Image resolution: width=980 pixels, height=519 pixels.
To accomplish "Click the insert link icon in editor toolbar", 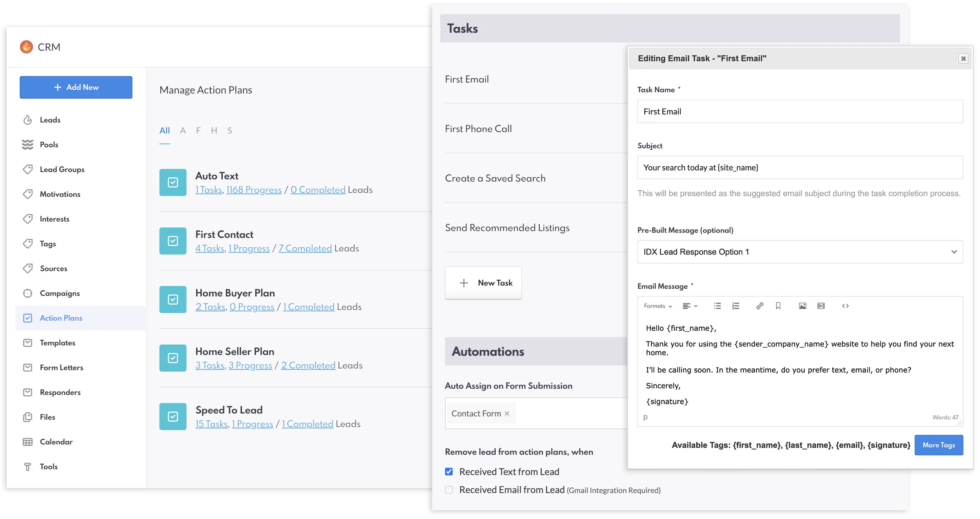I will 759,306.
